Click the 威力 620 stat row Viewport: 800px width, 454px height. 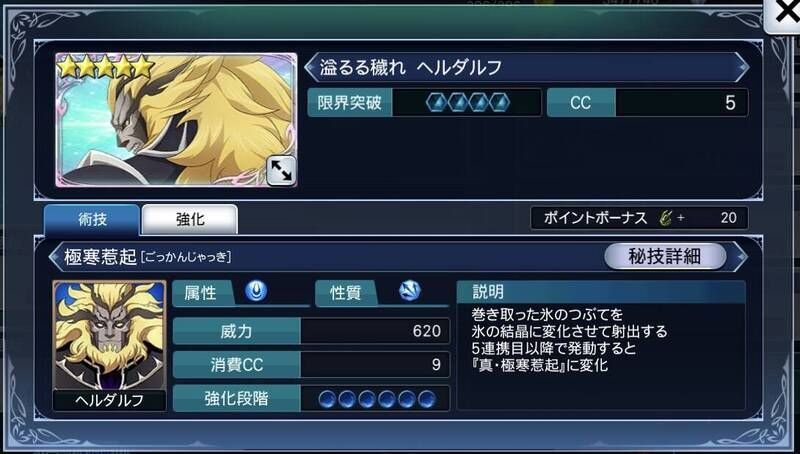point(311,331)
